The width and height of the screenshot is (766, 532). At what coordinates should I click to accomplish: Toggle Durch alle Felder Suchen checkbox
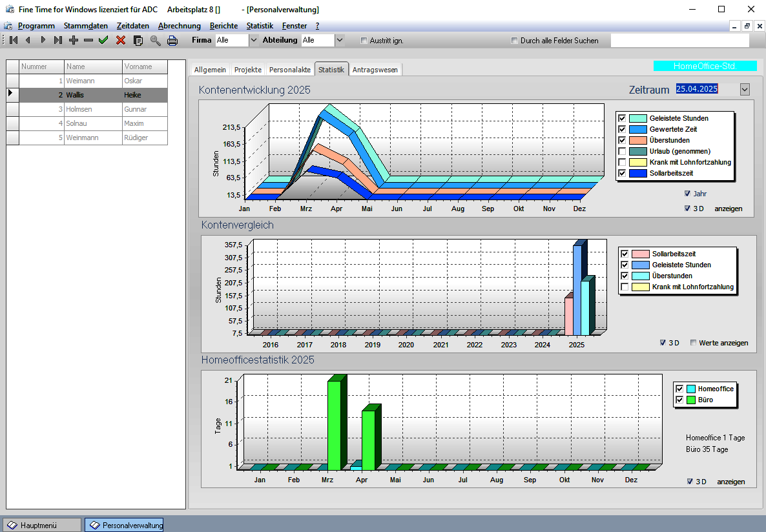[x=514, y=41]
